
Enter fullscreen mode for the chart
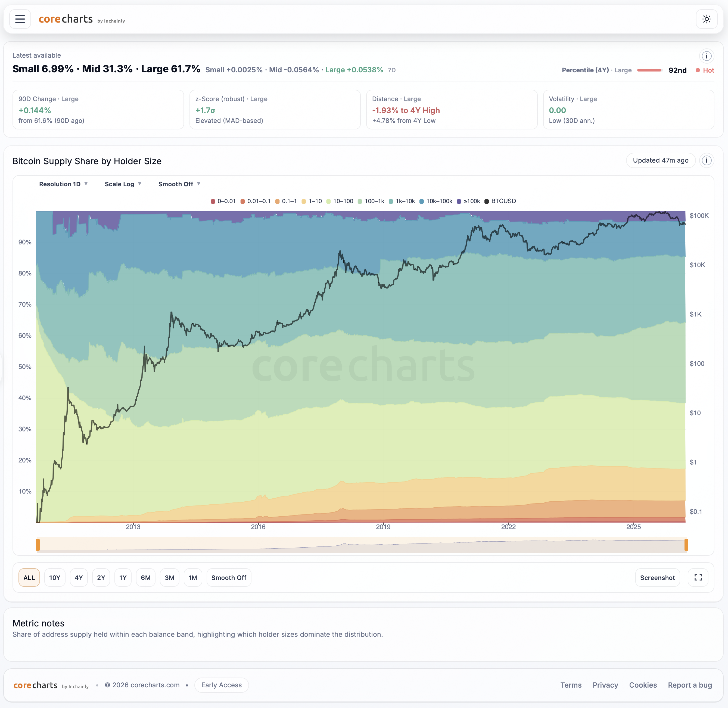click(698, 577)
